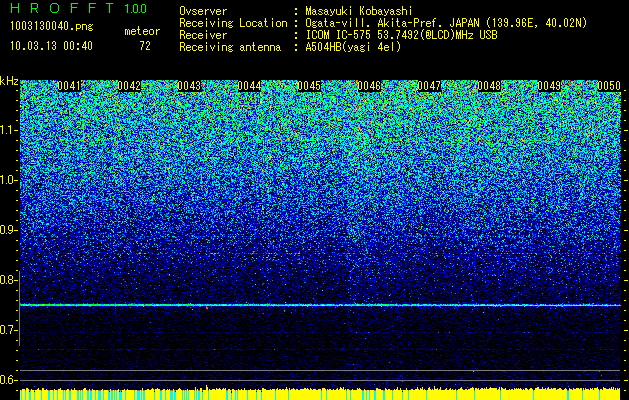
Task: Click the 0.9 kHz axis label
Action: click(7, 230)
